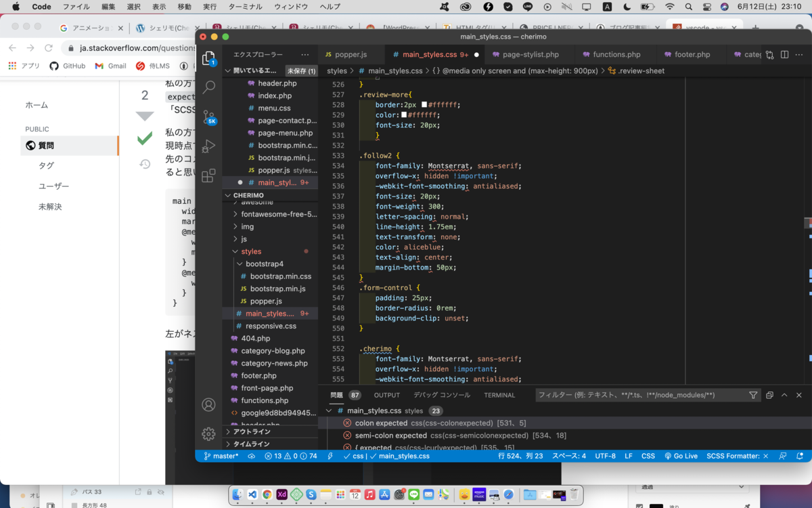Click the lightning bolt icon in the status bar
The width and height of the screenshot is (812, 508).
coord(330,456)
